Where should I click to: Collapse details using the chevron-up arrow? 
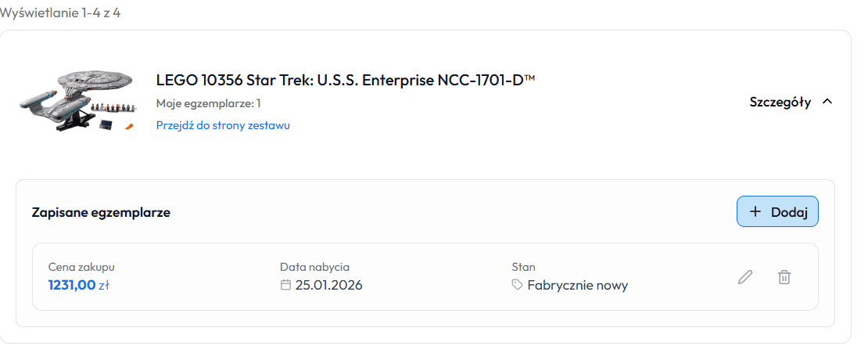tap(827, 102)
